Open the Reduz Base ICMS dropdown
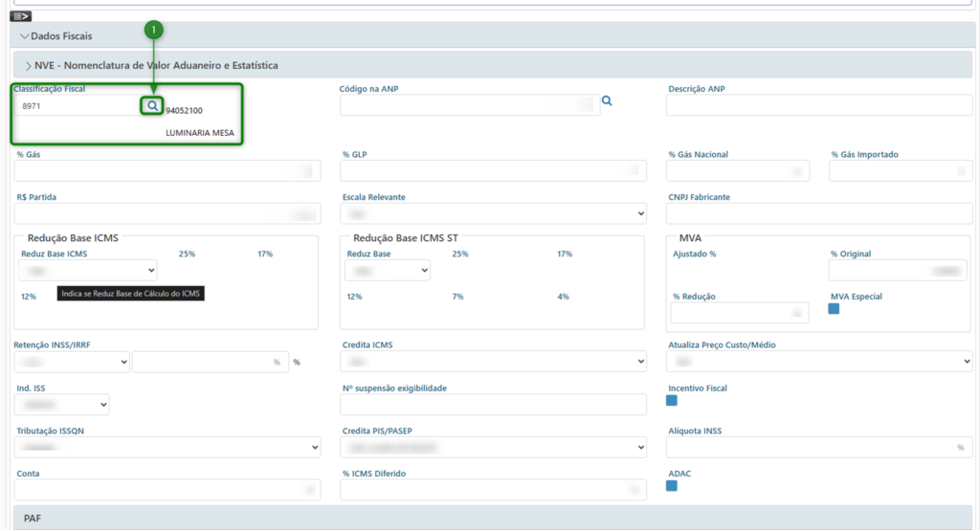The height and width of the screenshot is (530, 980). [x=87, y=271]
